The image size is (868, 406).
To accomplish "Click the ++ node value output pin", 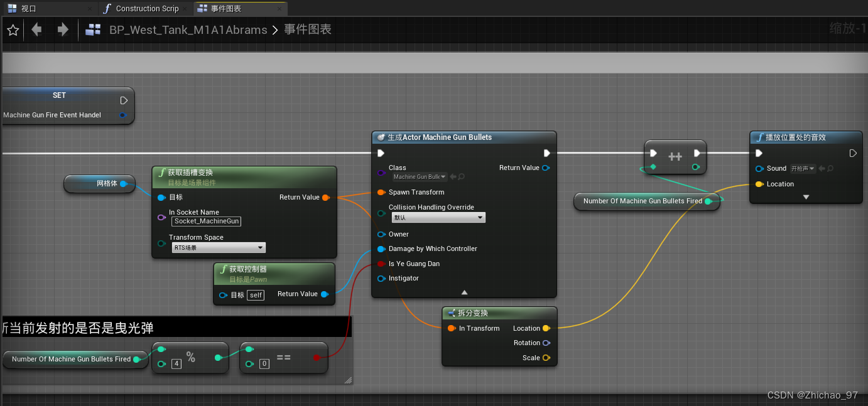I will [x=695, y=167].
